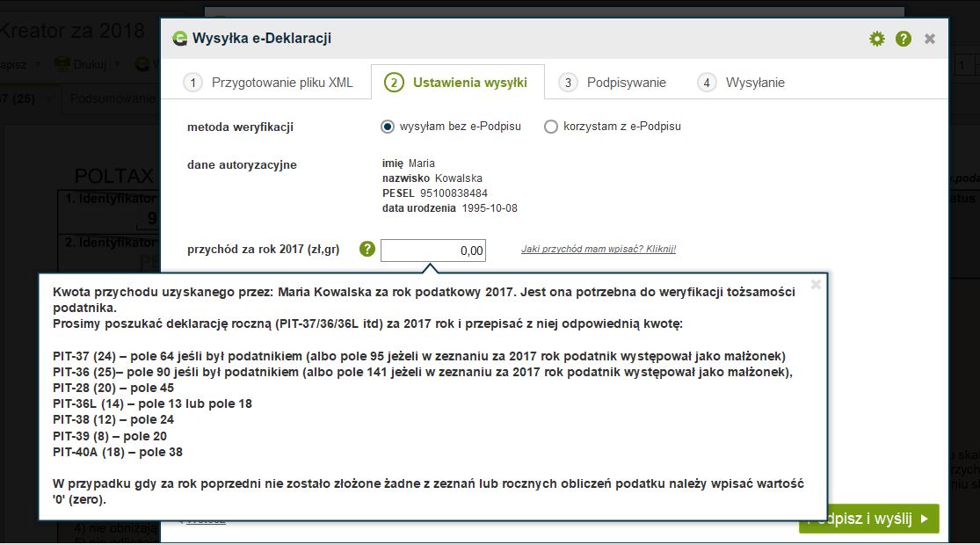Click the Drukuj printer icon in the background toolbar
The width and height of the screenshot is (980, 545).
[x=63, y=64]
